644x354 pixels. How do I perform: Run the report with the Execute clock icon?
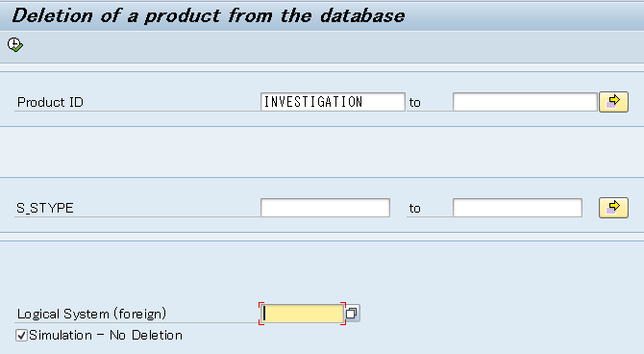[15, 44]
